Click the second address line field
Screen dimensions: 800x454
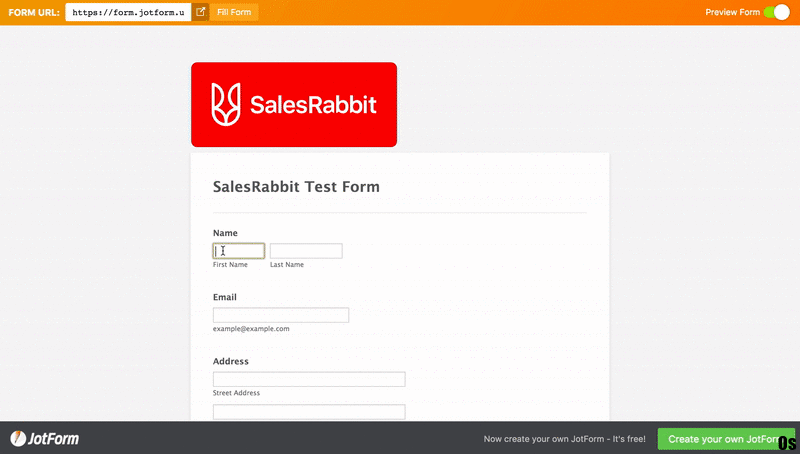[x=309, y=412]
